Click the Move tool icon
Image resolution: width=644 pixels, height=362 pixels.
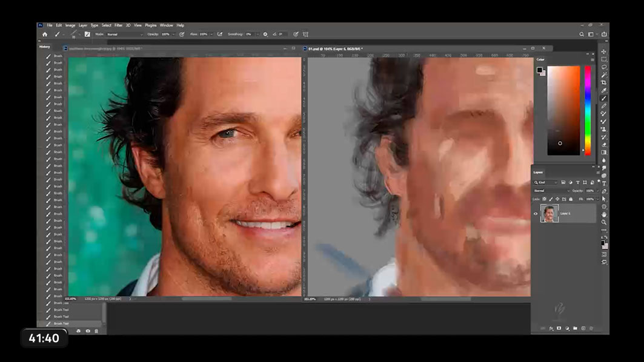click(x=603, y=51)
